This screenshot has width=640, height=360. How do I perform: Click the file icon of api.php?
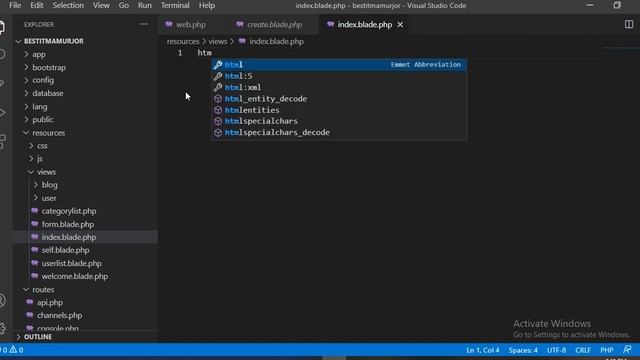click(x=30, y=302)
